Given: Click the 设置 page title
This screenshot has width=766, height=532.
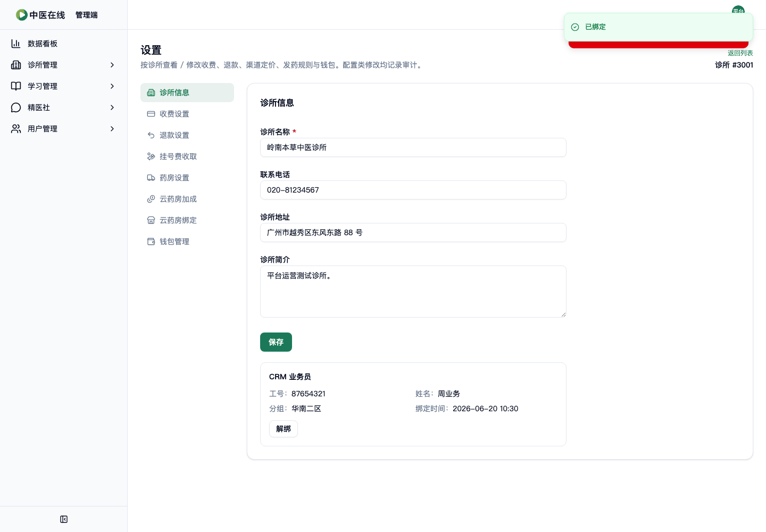Looking at the screenshot, I should (x=151, y=50).
